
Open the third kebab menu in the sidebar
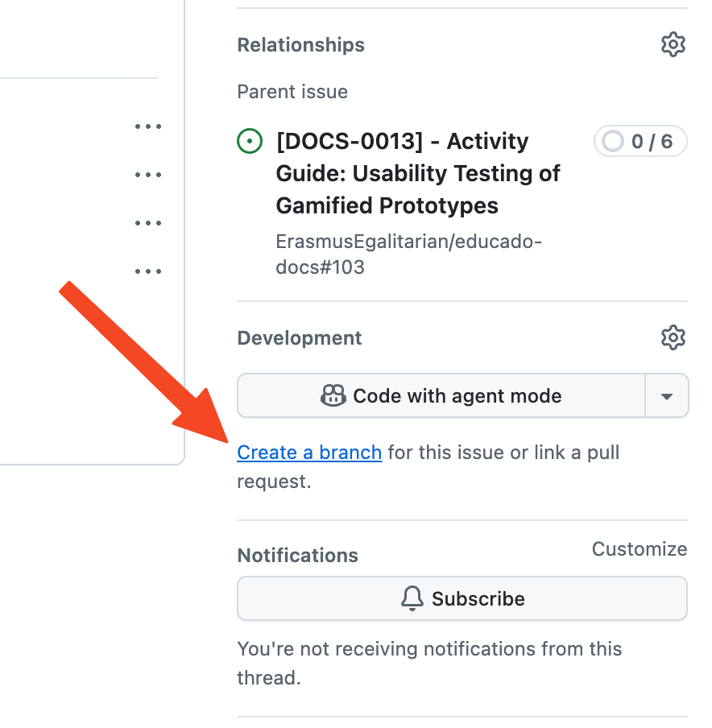tap(148, 223)
